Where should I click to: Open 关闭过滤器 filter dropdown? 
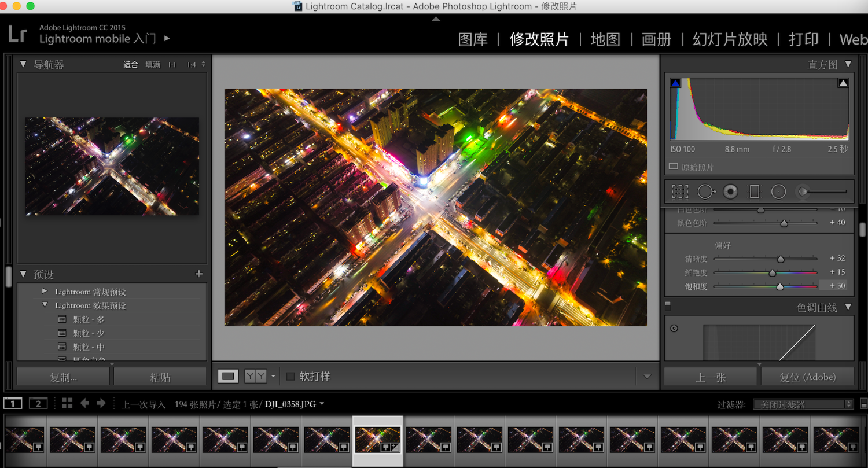803,404
